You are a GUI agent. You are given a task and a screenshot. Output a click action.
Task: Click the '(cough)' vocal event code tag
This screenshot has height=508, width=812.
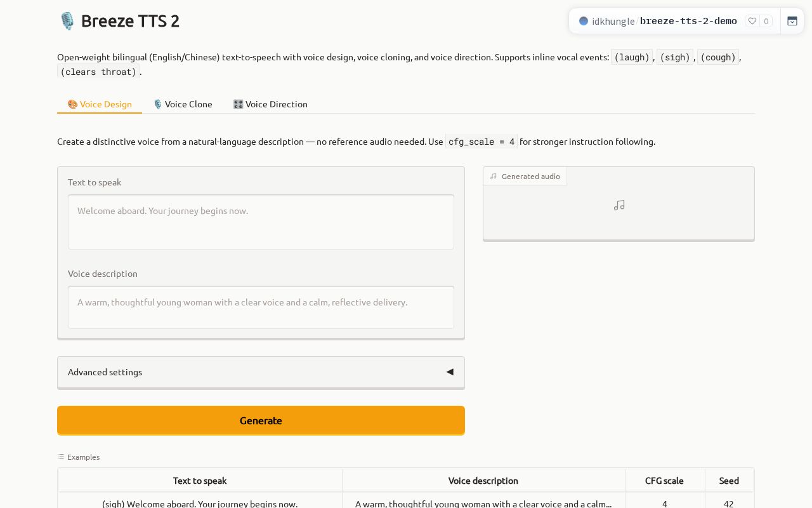click(x=718, y=57)
